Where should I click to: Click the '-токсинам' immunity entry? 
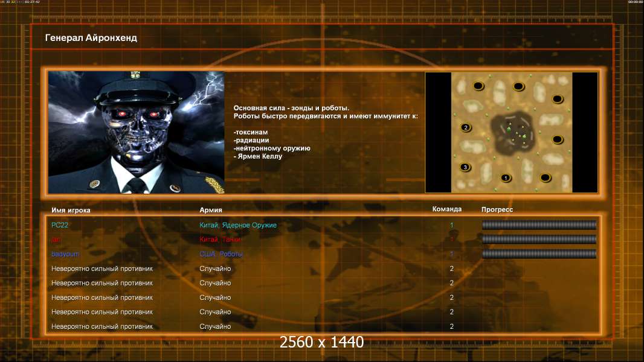251,132
